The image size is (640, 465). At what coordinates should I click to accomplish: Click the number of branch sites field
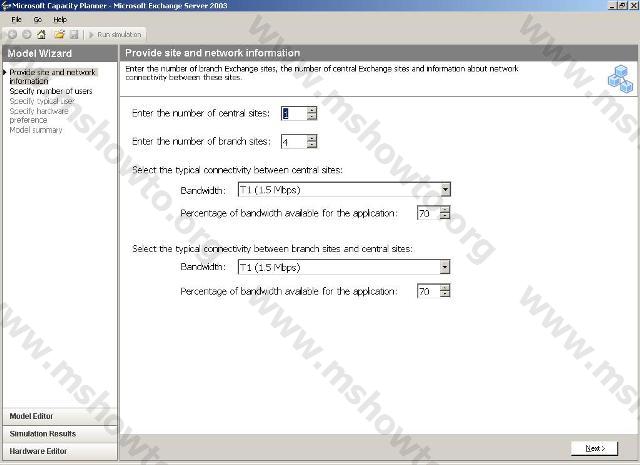[x=294, y=142]
